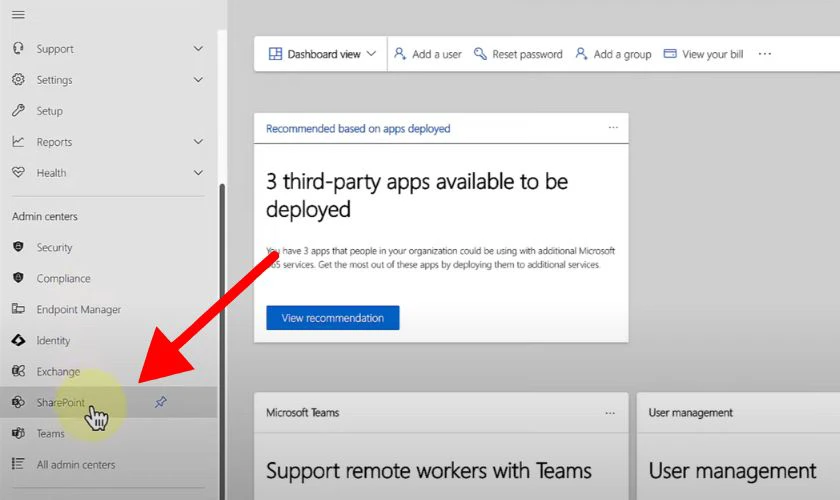Click the Reset password key icon

coord(480,54)
